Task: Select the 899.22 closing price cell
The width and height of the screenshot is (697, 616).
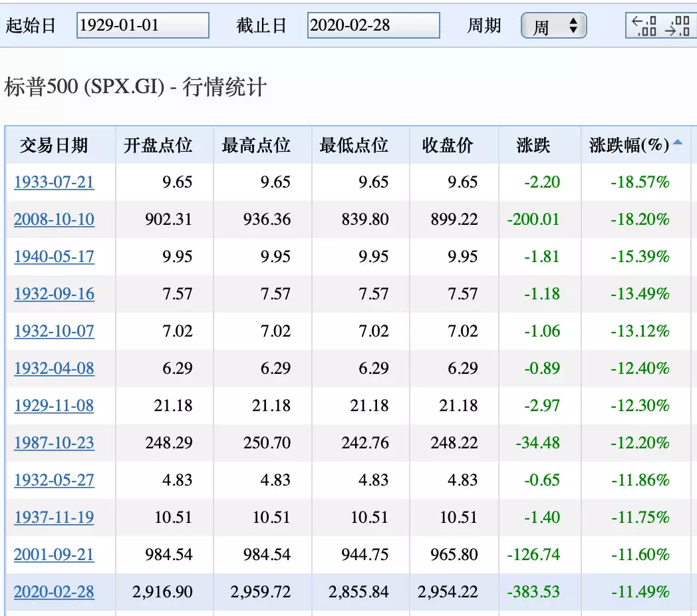Action: (x=454, y=220)
